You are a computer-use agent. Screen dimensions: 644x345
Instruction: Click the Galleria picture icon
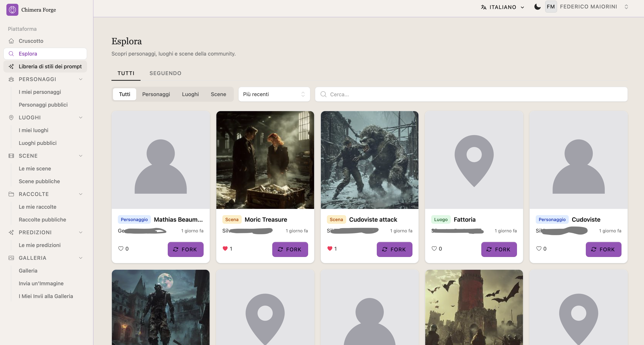click(x=11, y=258)
